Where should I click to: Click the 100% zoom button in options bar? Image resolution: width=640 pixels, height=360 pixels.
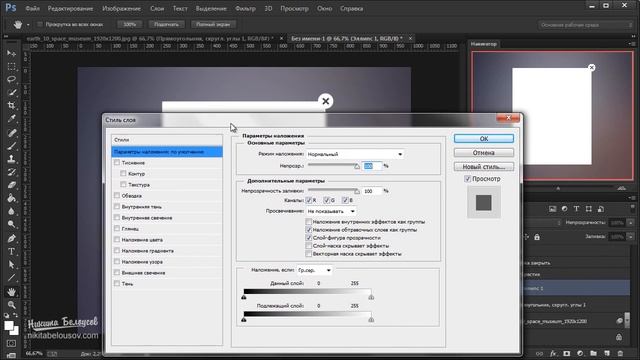pos(130,24)
